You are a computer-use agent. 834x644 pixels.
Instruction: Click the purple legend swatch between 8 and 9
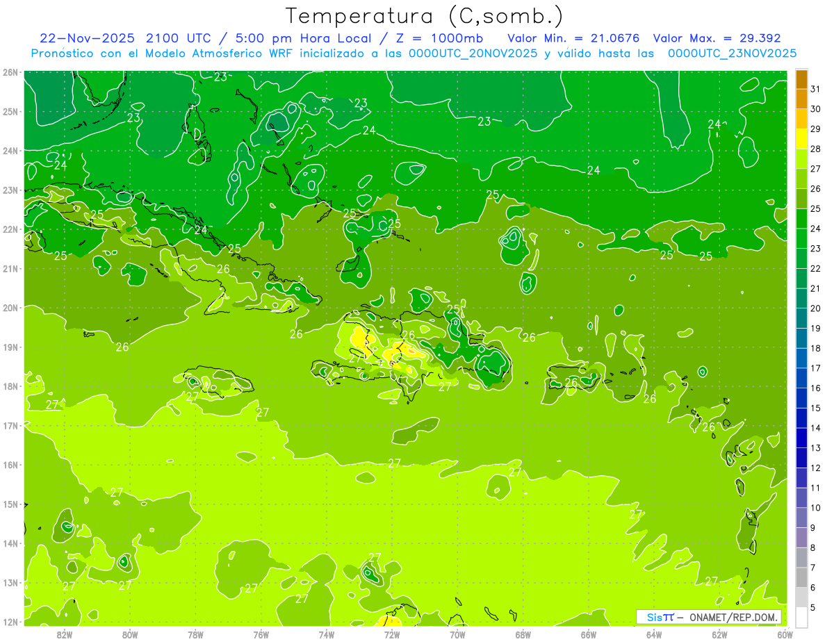[x=801, y=537]
